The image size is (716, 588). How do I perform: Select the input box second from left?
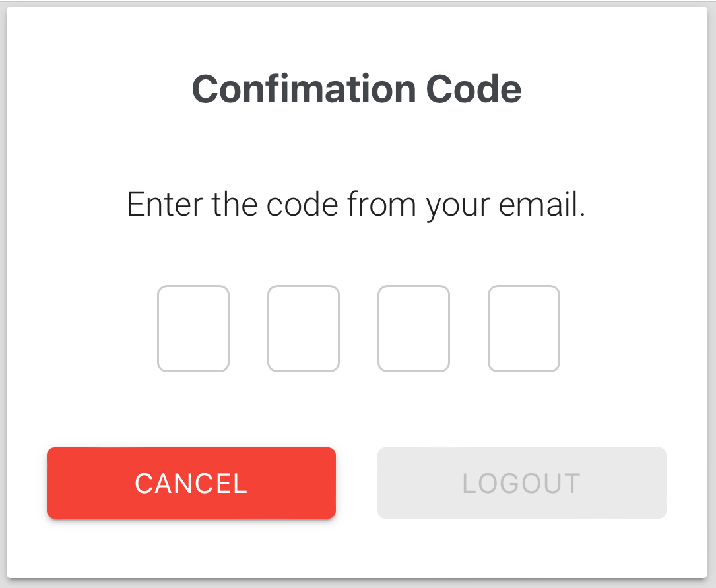[x=304, y=329]
